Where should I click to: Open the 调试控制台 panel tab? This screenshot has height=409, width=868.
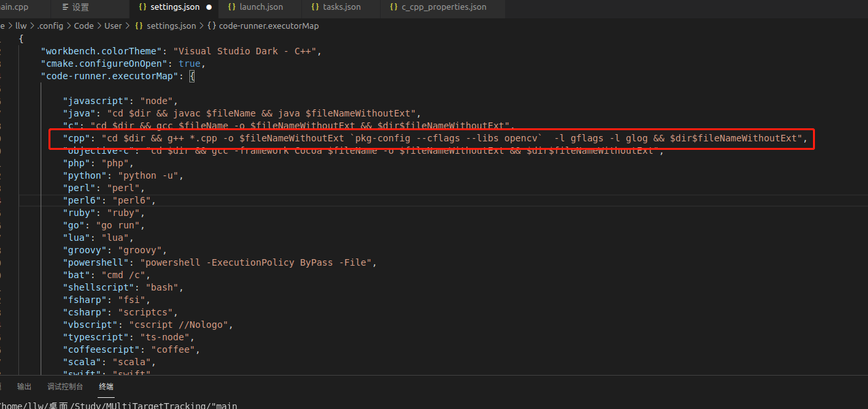[x=65, y=387]
